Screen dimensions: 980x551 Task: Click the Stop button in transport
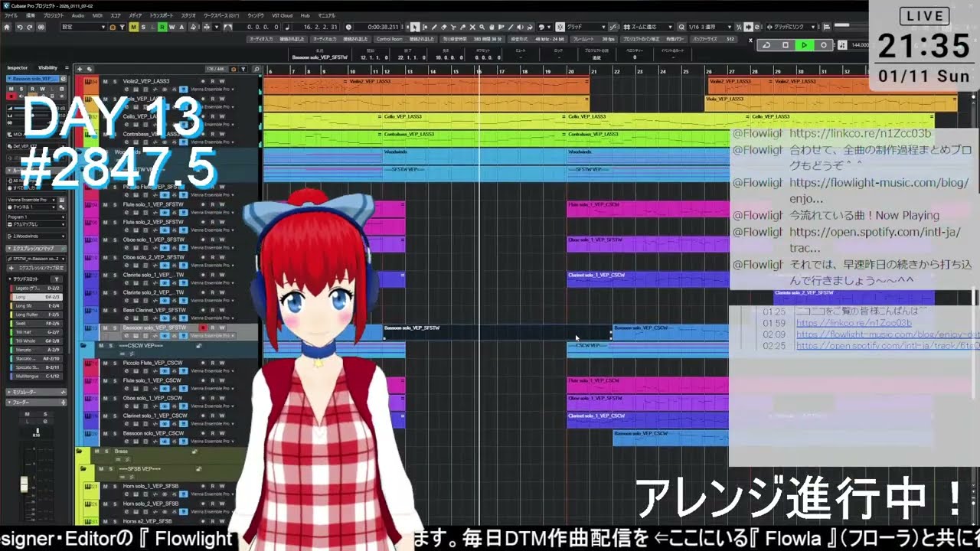[x=786, y=45]
